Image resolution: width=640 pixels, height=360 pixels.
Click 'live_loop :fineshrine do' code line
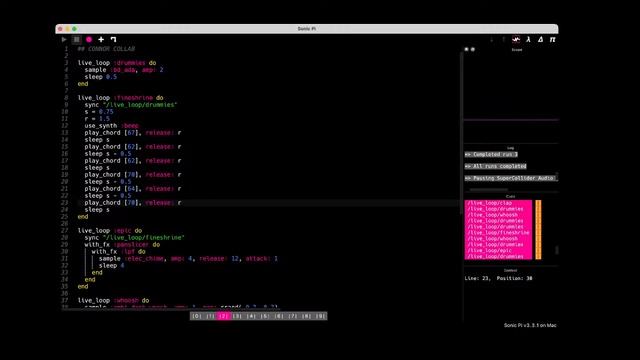click(120, 98)
